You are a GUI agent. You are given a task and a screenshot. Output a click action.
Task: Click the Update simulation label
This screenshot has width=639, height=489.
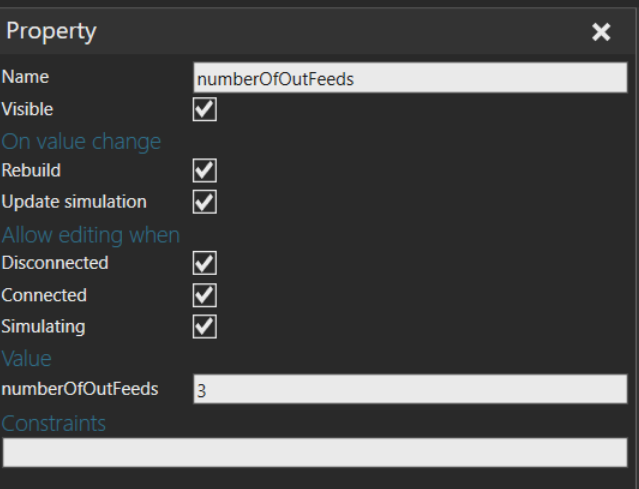coord(74,202)
